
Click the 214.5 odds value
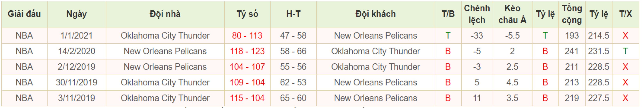point(598,36)
